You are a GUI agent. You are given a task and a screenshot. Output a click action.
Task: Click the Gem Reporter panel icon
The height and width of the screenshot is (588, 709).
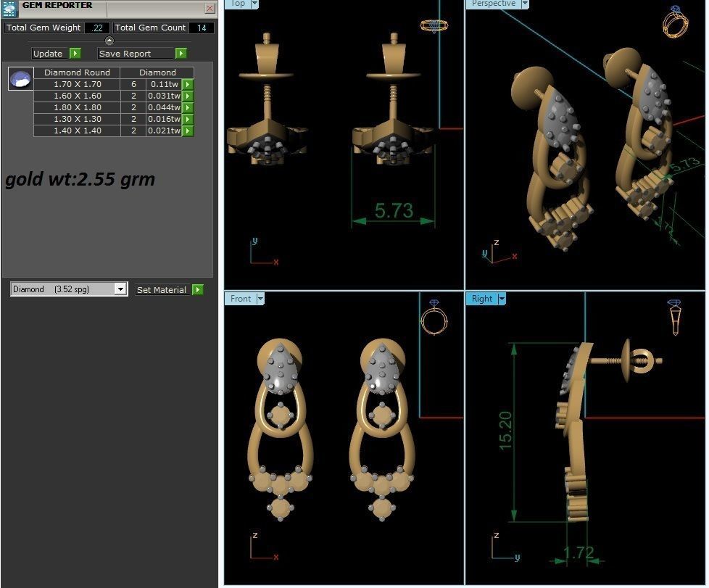[10, 9]
